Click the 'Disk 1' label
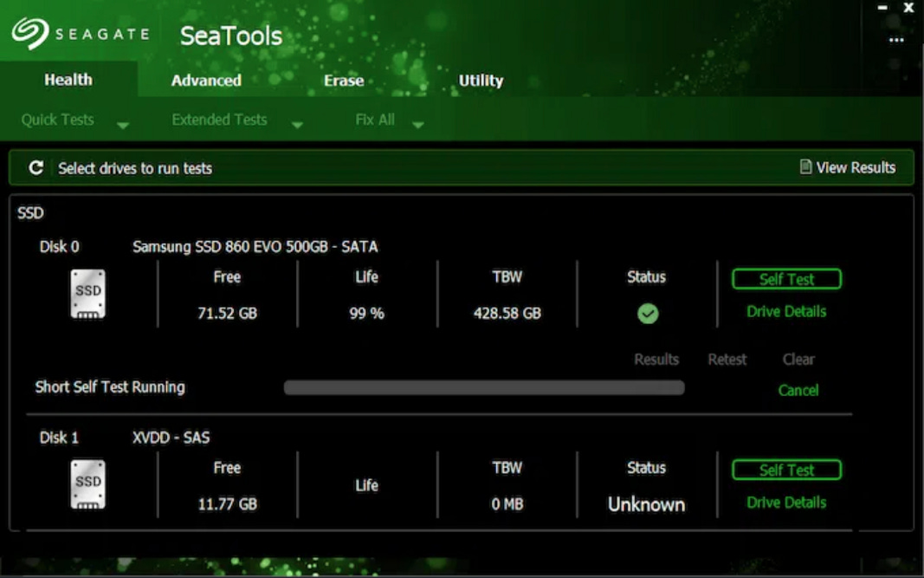Screen dimensions: 924x578 [x=59, y=438]
